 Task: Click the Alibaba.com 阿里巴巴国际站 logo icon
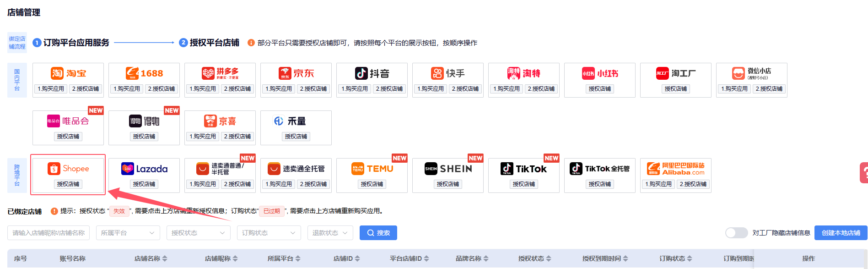653,169
